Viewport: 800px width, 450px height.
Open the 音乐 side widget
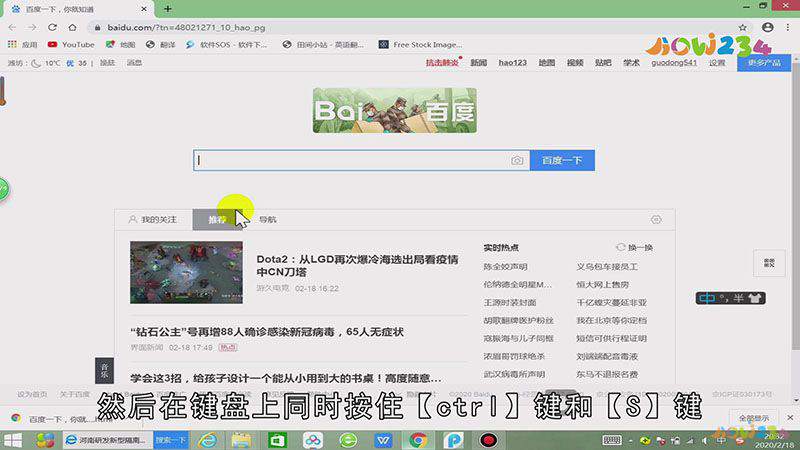tap(104, 371)
